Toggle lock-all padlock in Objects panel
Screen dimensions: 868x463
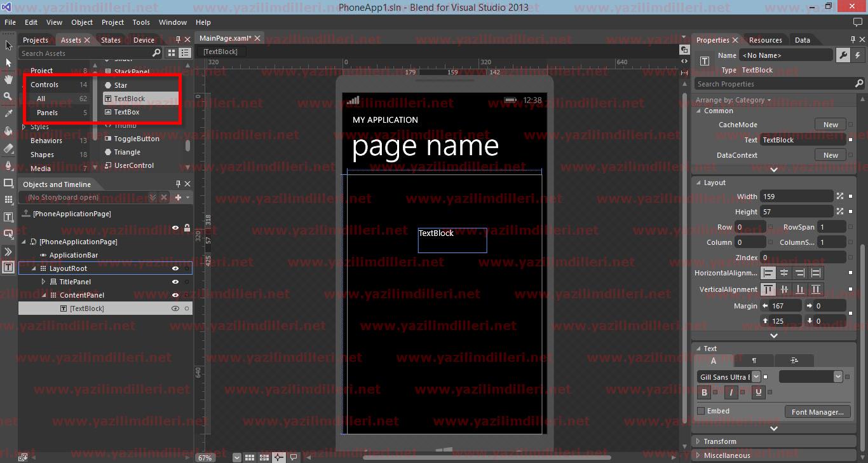point(187,228)
